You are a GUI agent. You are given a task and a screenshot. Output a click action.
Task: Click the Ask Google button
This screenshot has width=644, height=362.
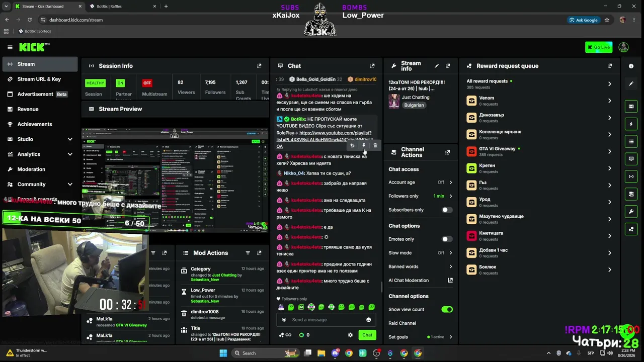coord(583,20)
